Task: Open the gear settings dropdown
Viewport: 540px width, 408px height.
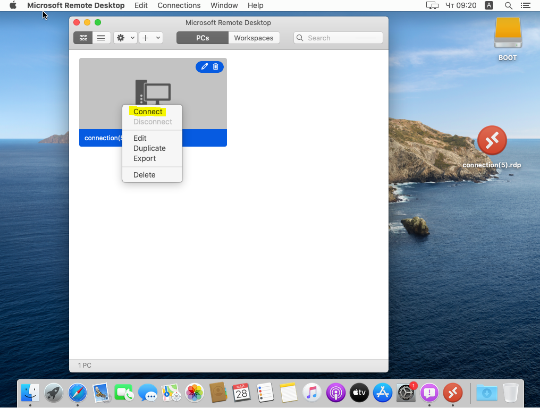Action: coord(125,38)
